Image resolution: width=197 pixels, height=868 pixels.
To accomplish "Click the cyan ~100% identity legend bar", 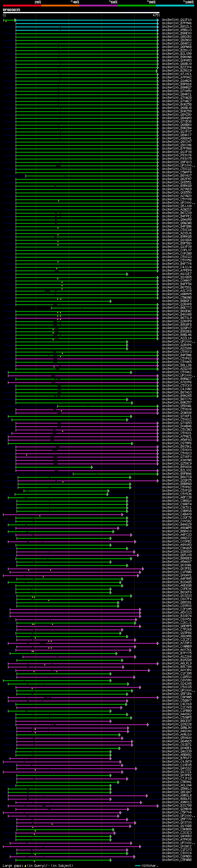I will coord(175,6).
